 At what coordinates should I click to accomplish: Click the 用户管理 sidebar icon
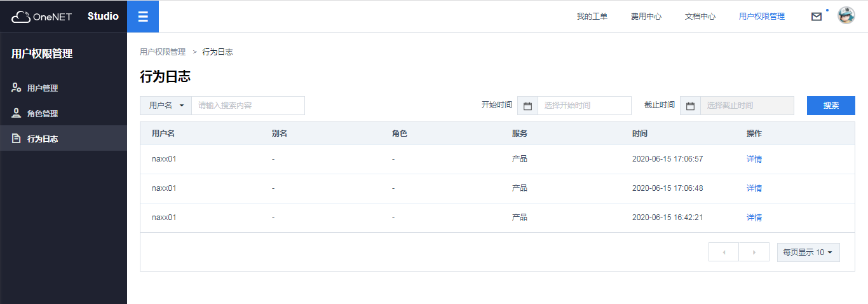click(17, 88)
